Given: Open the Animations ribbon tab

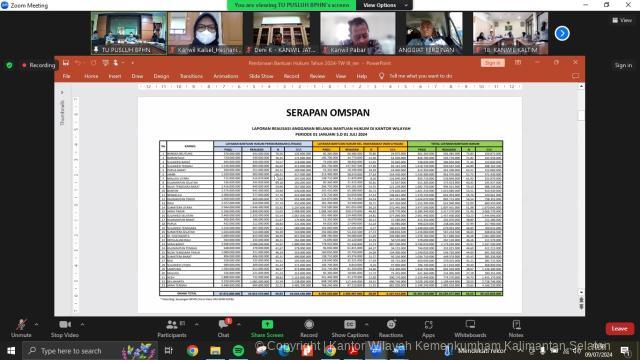Looking at the screenshot, I should (x=226, y=76).
